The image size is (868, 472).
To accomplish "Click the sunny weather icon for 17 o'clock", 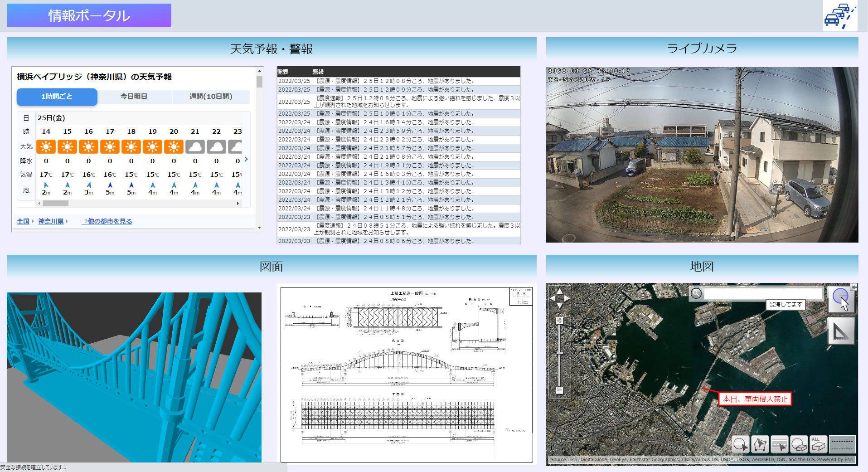I will coord(110,146).
